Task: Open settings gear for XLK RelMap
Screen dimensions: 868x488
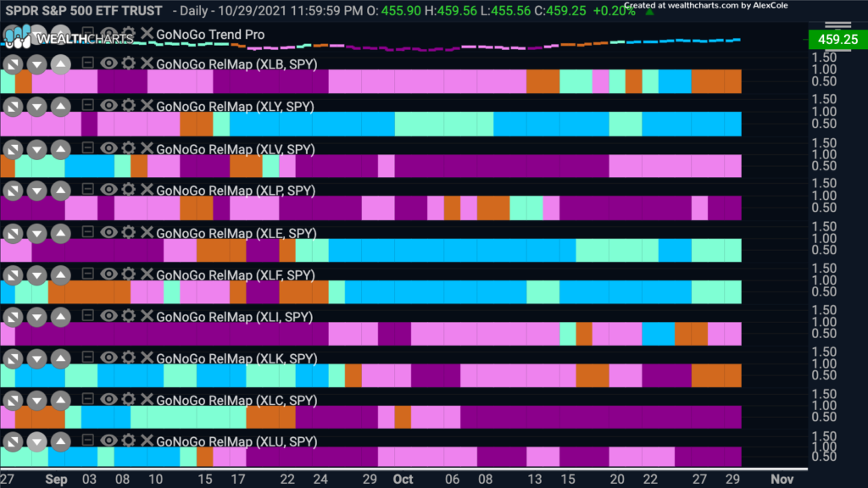Action: (x=129, y=358)
